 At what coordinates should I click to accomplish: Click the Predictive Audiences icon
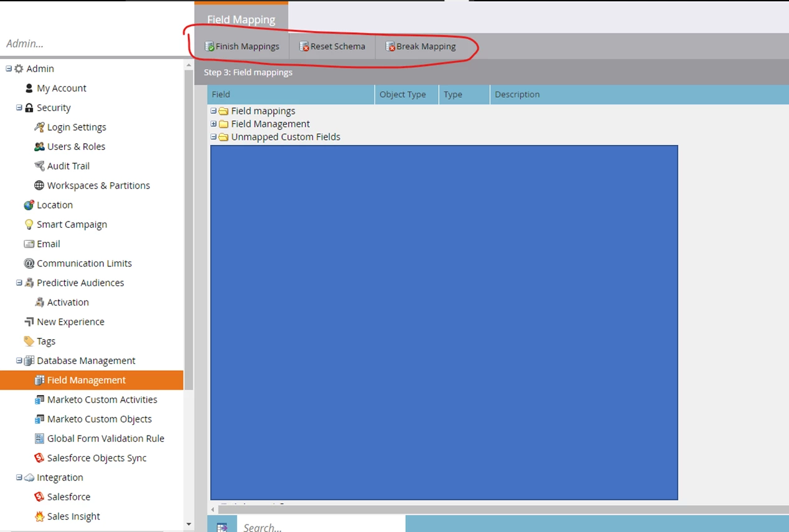tap(29, 282)
